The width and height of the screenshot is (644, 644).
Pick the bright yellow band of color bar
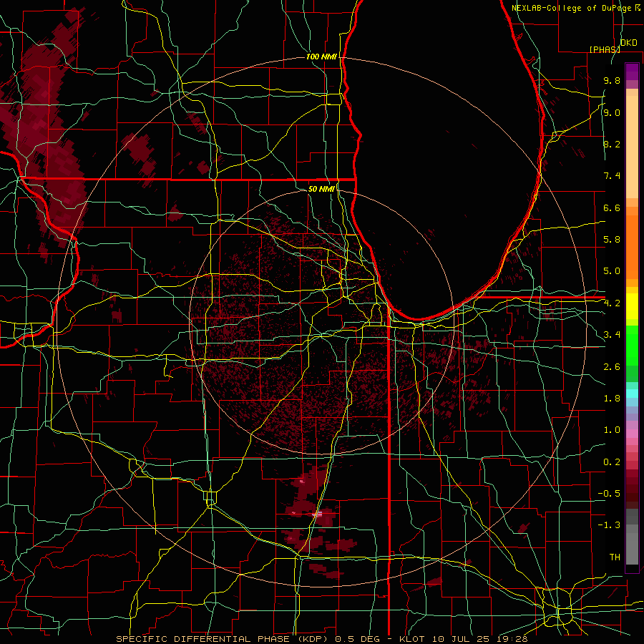632,306
